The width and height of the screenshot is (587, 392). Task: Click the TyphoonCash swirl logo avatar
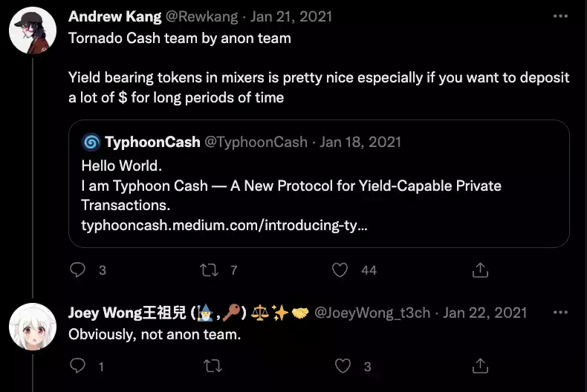tap(91, 142)
